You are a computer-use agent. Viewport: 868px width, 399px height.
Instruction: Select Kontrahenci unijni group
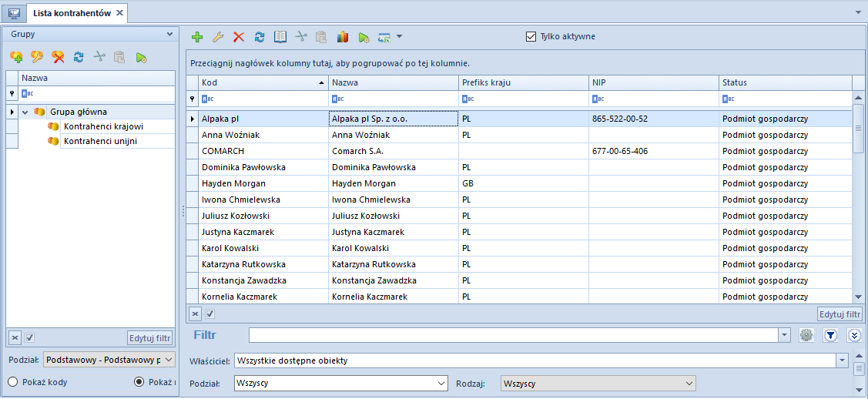click(x=100, y=141)
